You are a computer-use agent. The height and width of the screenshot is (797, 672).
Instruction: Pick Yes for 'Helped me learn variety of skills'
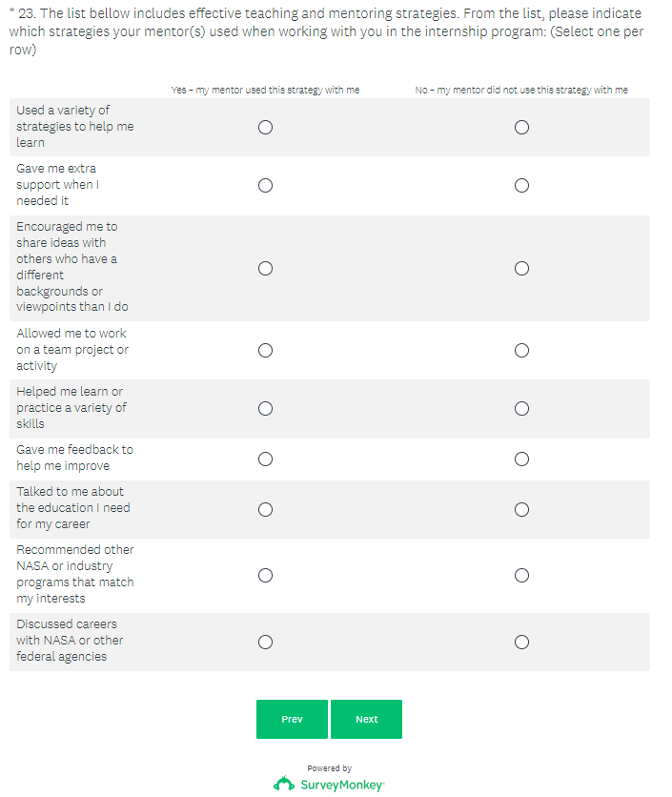[x=265, y=408]
